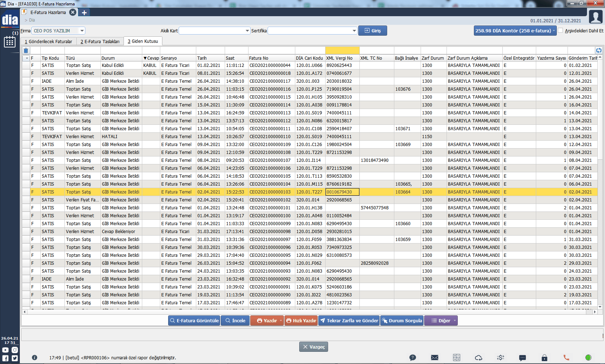Sort by the Zarf Durum column header
605x364 pixels.
click(x=433, y=58)
